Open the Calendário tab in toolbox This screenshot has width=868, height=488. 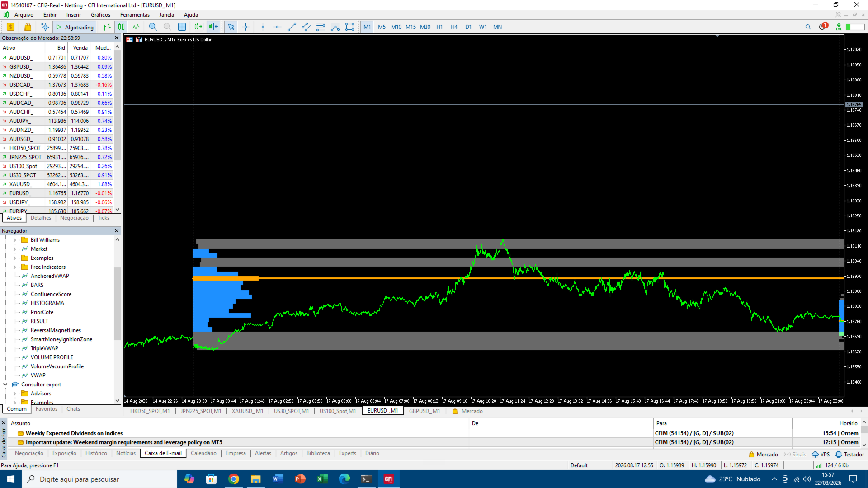[203, 453]
